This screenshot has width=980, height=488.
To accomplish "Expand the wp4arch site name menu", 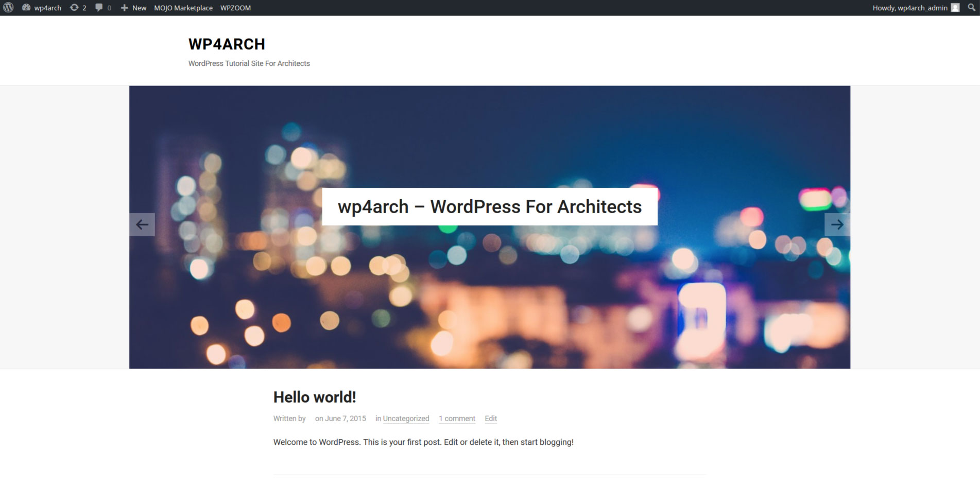I will [47, 8].
